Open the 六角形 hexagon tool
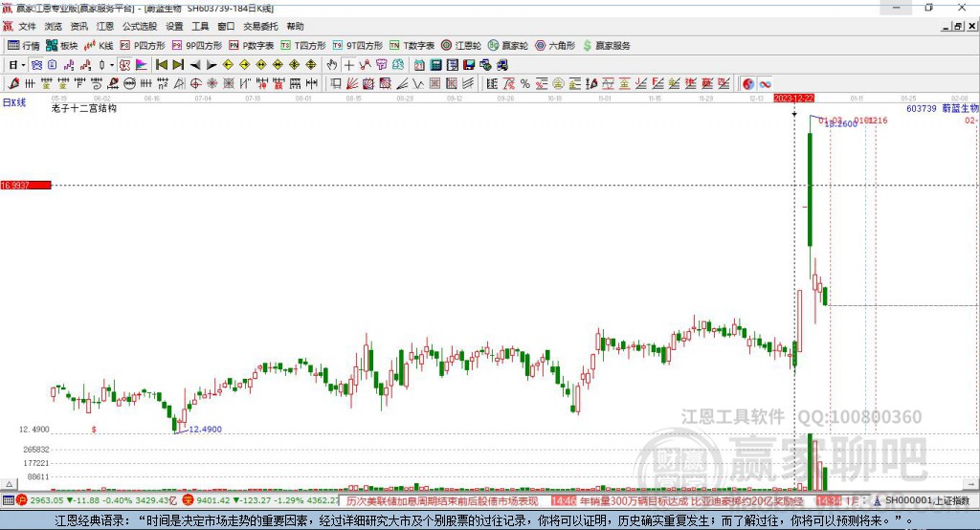The image size is (980, 530). pos(555,46)
